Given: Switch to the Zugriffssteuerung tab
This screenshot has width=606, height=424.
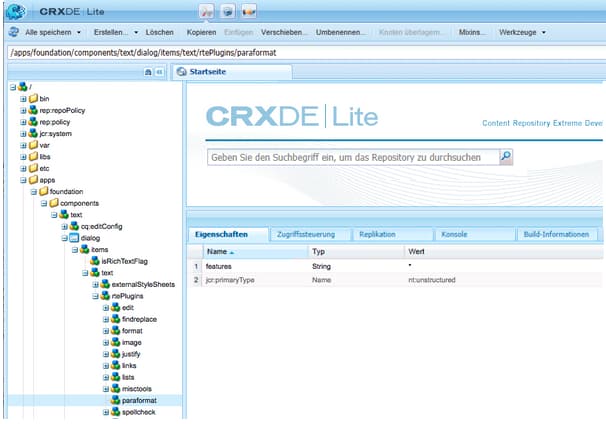Looking at the screenshot, I should point(310,234).
